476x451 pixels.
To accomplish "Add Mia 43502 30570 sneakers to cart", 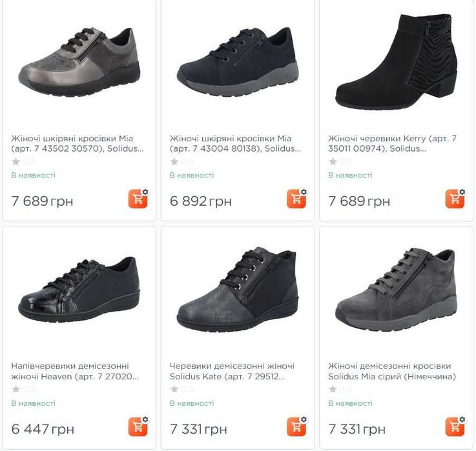I will (x=138, y=199).
